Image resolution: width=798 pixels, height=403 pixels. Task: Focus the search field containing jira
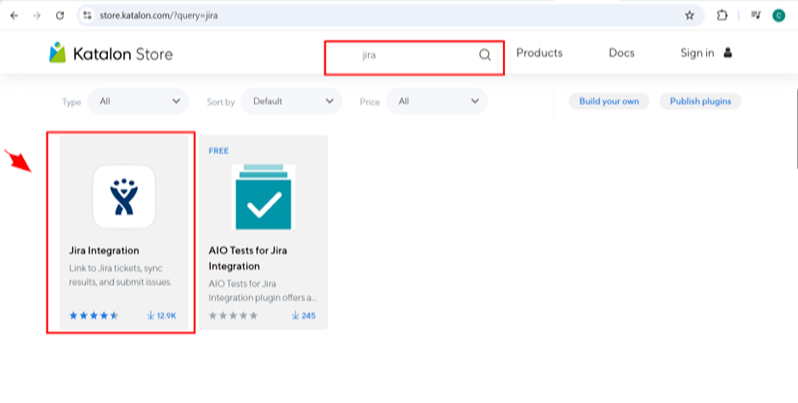pyautogui.click(x=414, y=55)
